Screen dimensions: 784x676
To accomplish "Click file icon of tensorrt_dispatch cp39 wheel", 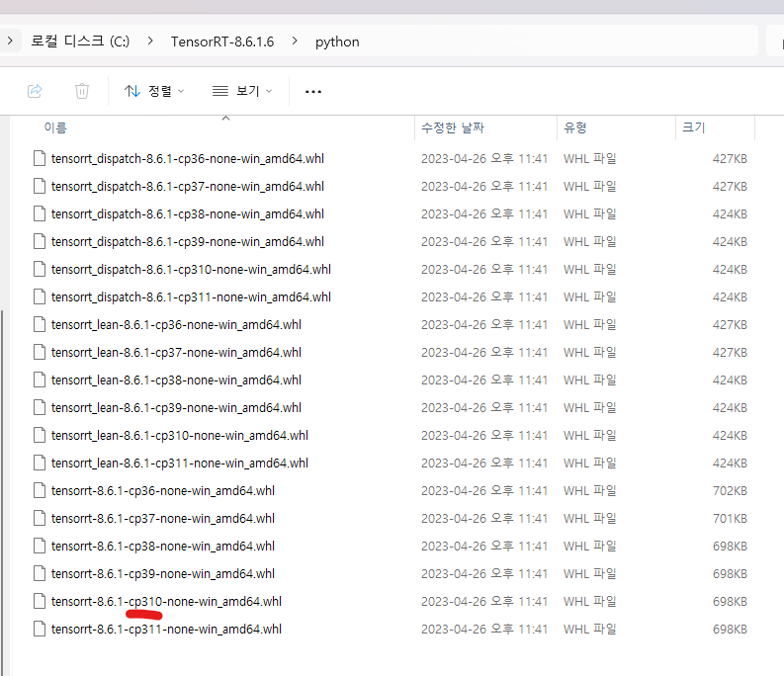I will pos(40,241).
